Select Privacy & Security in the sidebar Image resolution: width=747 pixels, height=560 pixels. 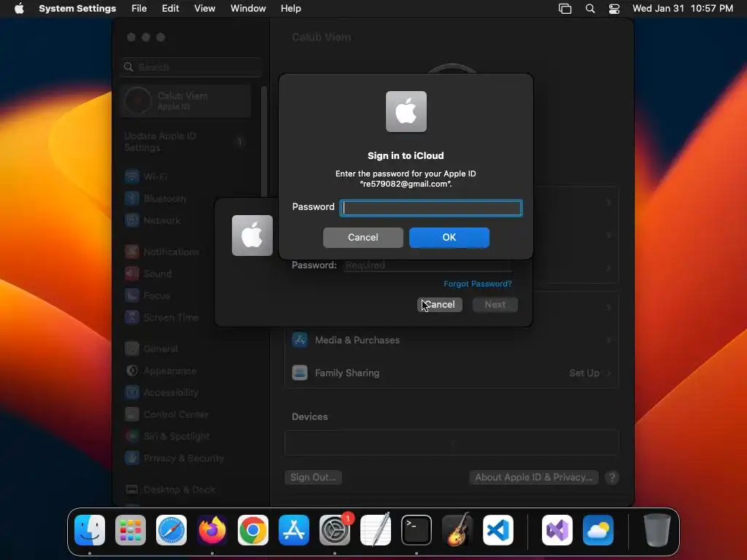point(186,459)
